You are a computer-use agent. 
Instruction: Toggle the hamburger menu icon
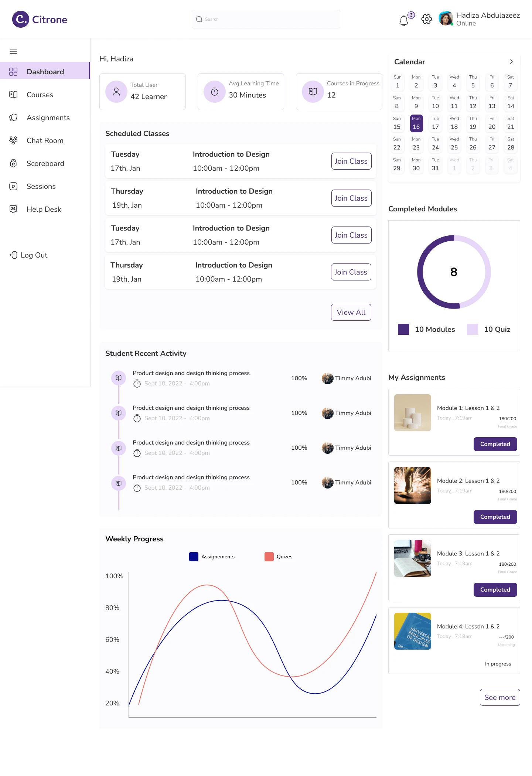click(13, 52)
